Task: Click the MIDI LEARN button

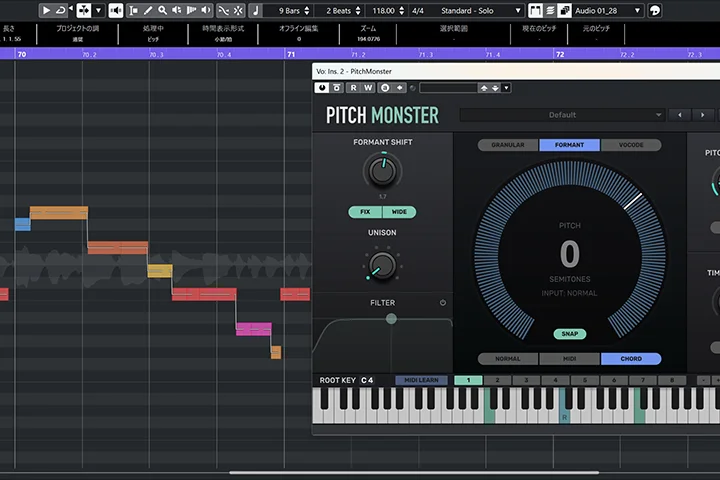Action: pos(422,380)
